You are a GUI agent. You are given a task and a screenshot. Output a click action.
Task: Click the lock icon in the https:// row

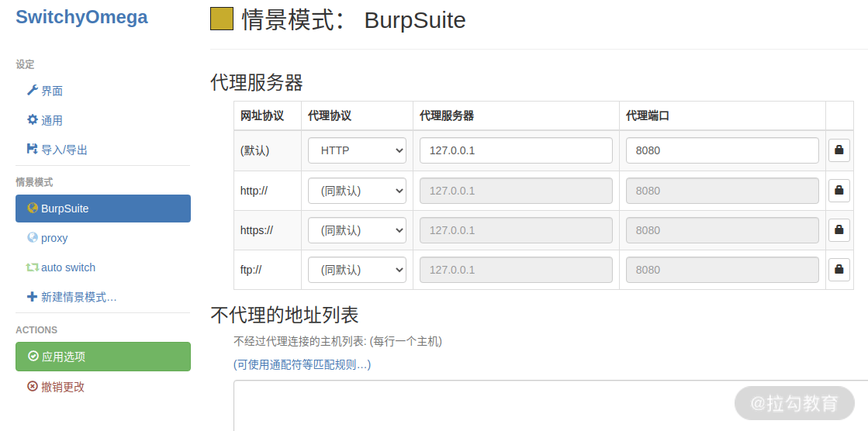tap(839, 230)
